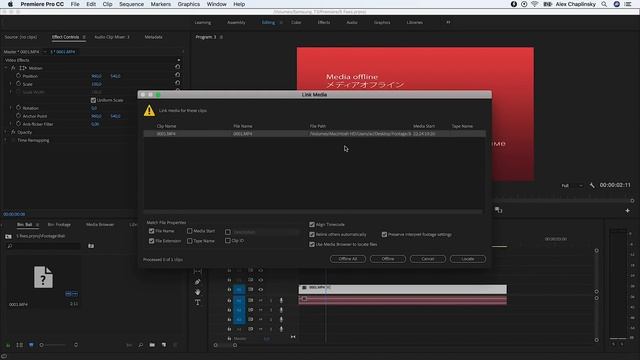Viewport: 640px width, 360px height.
Task: Reset the Motion effect parameters
Action: [177, 67]
